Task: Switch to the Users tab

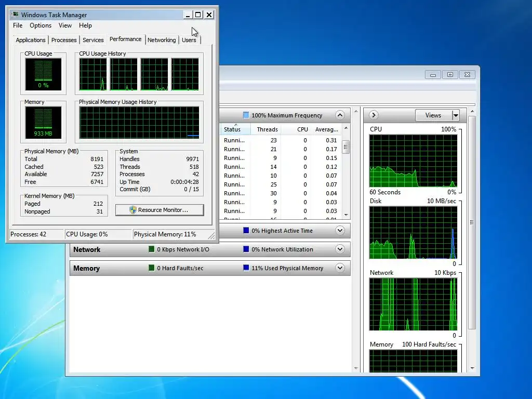Action: 189,40
